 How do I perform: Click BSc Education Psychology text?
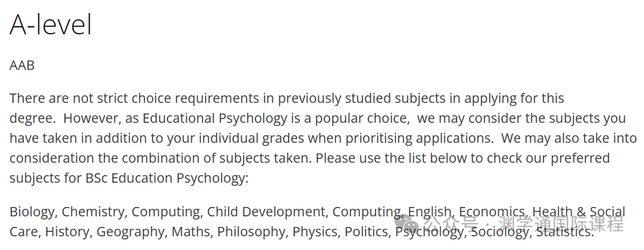pos(165,178)
